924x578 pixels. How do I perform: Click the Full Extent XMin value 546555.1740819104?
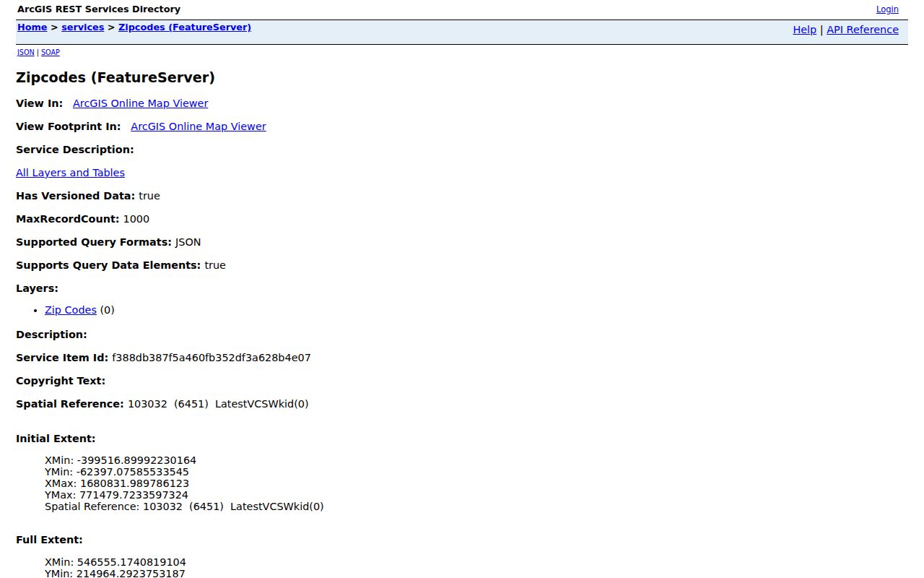[131, 561]
